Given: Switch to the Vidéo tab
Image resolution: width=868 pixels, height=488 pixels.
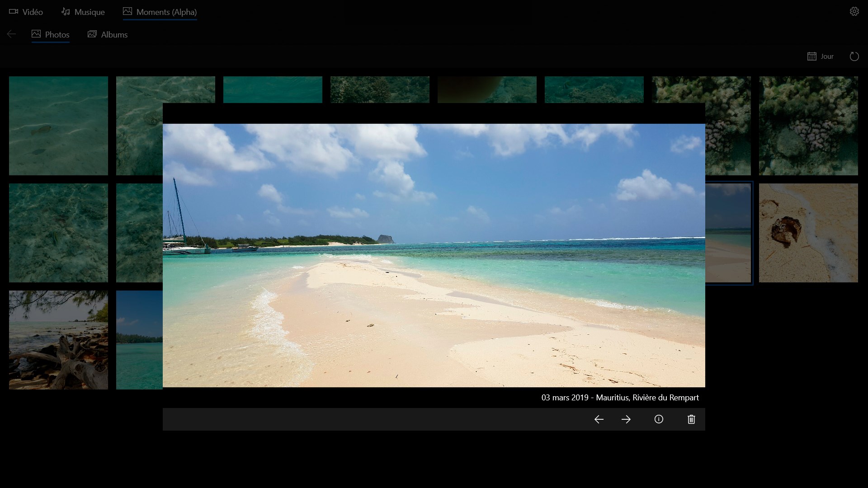Looking at the screenshot, I should [26, 12].
